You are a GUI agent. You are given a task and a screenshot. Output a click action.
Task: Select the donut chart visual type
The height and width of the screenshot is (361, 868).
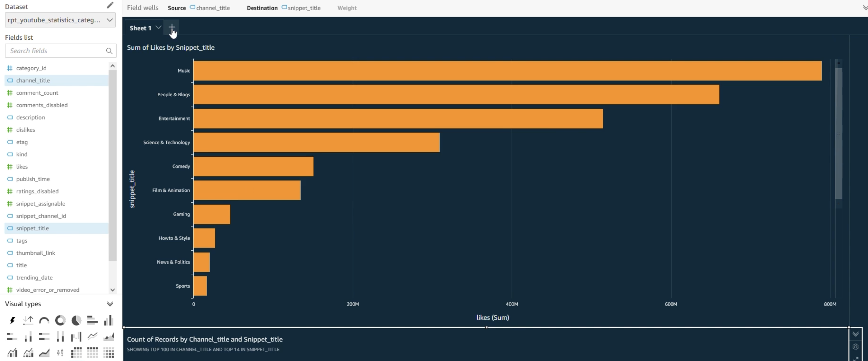point(60,320)
